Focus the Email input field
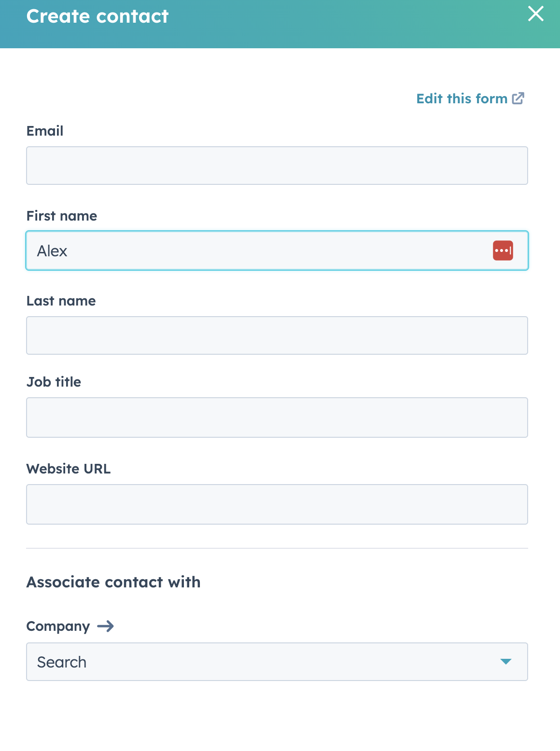The width and height of the screenshot is (560, 751). (277, 166)
